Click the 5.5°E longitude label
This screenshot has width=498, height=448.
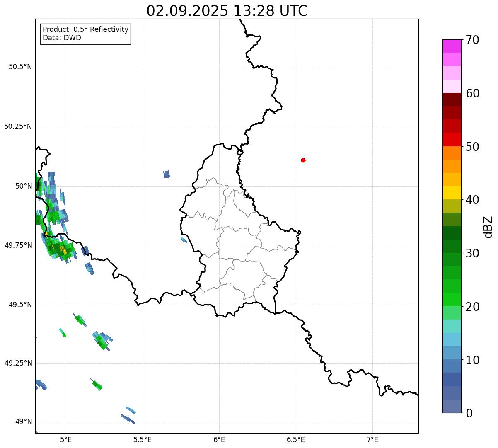click(x=143, y=439)
